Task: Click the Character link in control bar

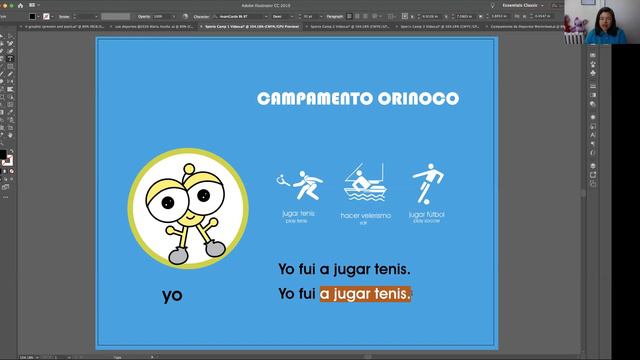Action: click(x=201, y=16)
